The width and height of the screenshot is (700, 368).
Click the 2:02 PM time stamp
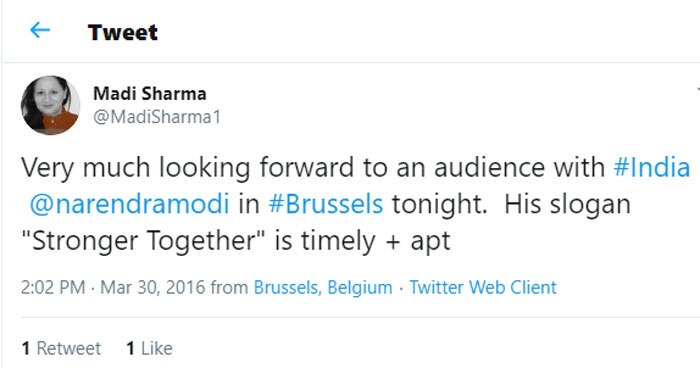(53, 287)
